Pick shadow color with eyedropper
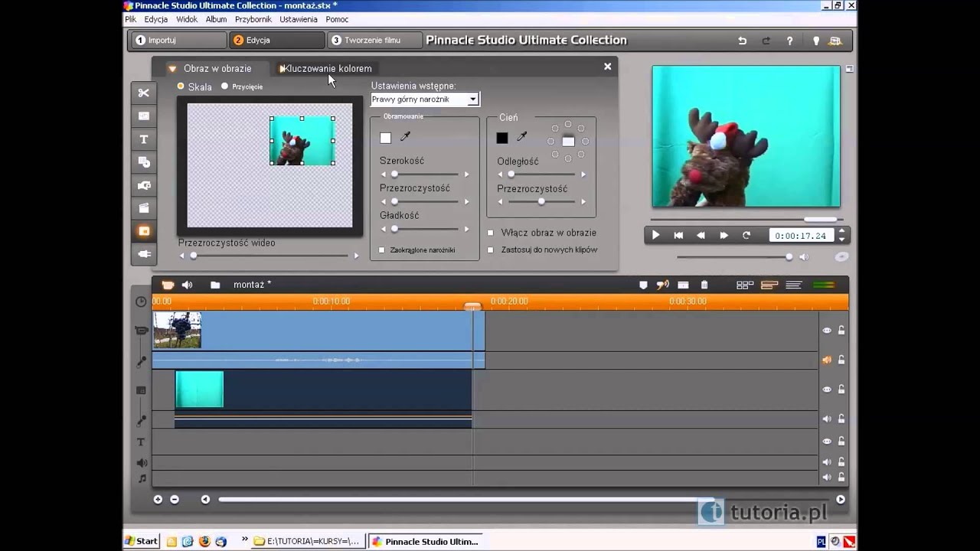Image resolution: width=980 pixels, height=551 pixels. pos(521,137)
